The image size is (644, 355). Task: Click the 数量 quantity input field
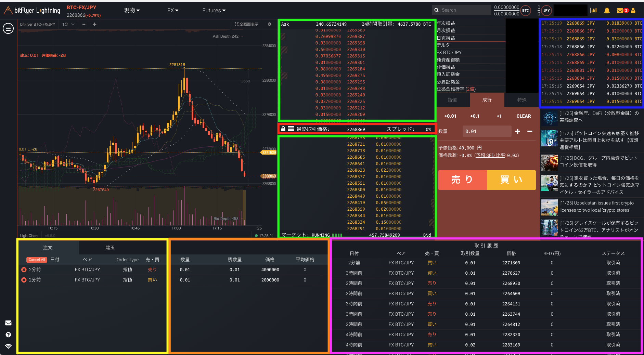487,131
